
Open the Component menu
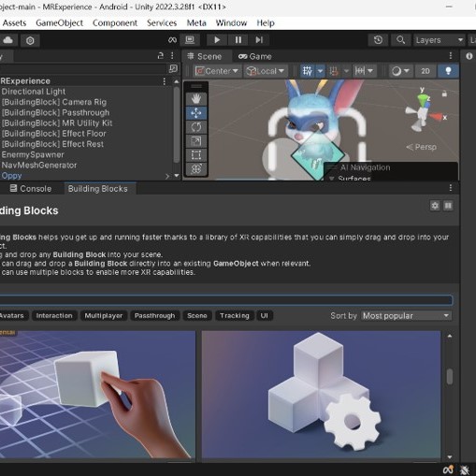tap(115, 22)
